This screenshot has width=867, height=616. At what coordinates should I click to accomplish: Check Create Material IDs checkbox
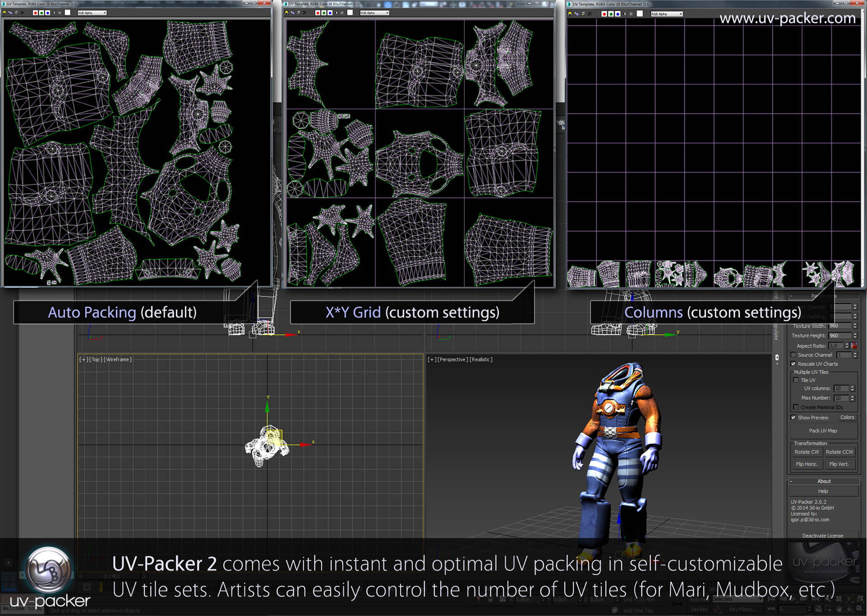pyautogui.click(x=796, y=407)
